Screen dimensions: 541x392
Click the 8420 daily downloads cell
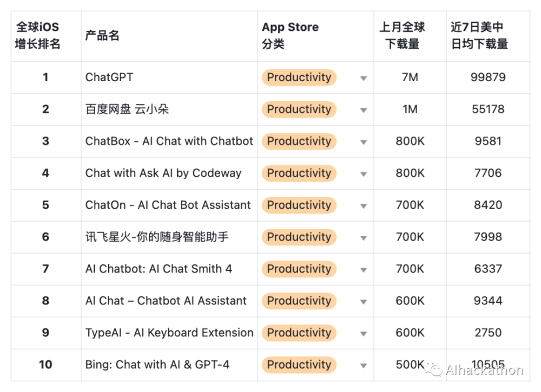pos(488,205)
